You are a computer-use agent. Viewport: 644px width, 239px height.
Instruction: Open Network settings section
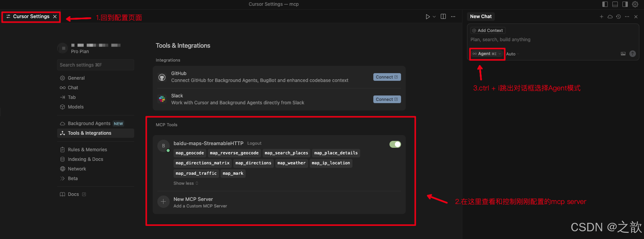(96, 169)
